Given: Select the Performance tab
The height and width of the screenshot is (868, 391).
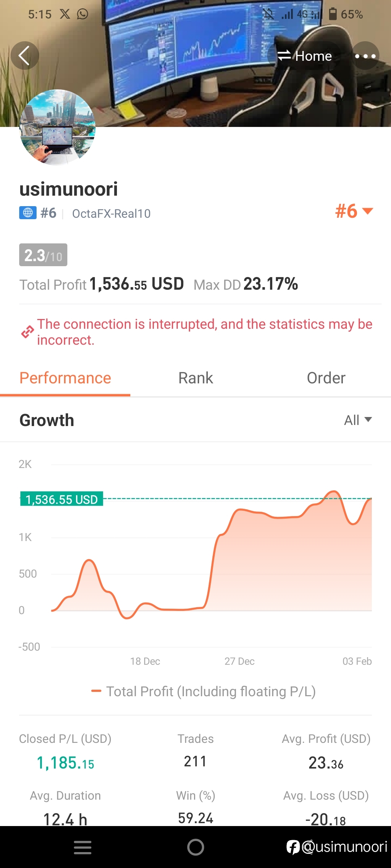Looking at the screenshot, I should (x=65, y=378).
